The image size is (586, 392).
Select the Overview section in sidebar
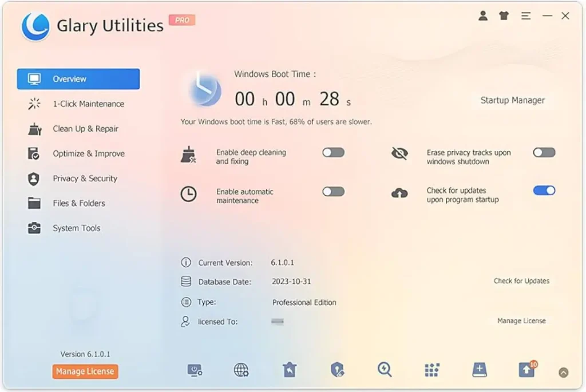[x=78, y=79]
